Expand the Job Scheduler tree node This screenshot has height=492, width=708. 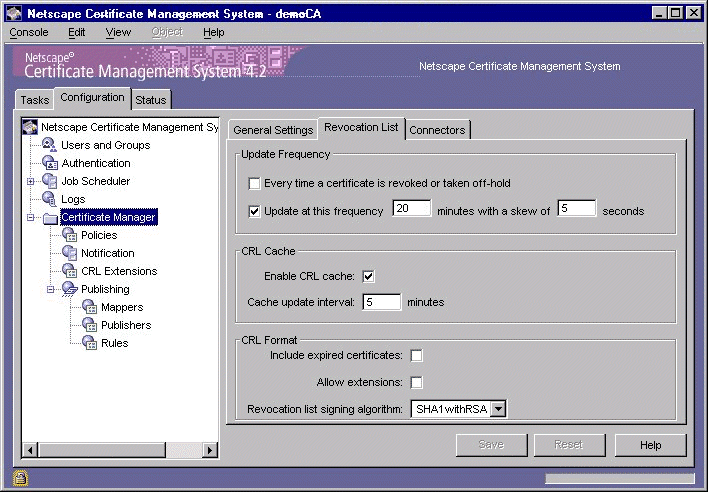(x=30, y=181)
